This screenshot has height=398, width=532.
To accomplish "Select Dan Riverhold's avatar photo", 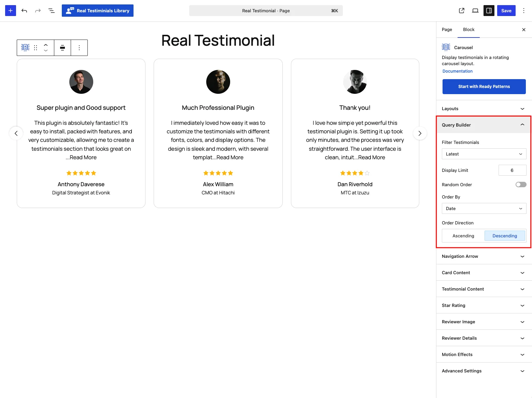I will 355,82.
